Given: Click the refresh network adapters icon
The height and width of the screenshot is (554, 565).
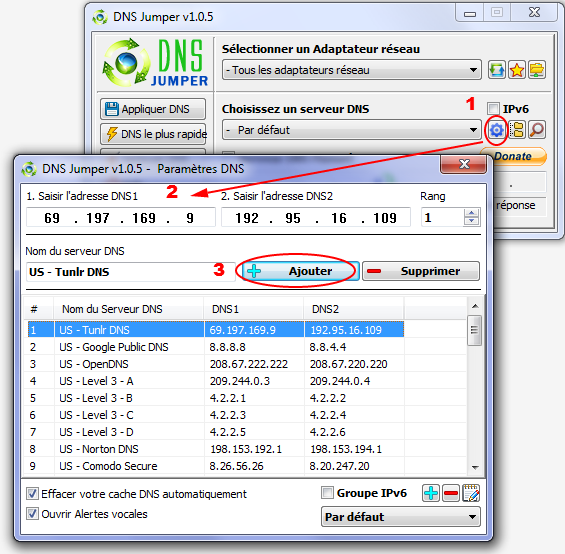Looking at the screenshot, I should point(497,70).
